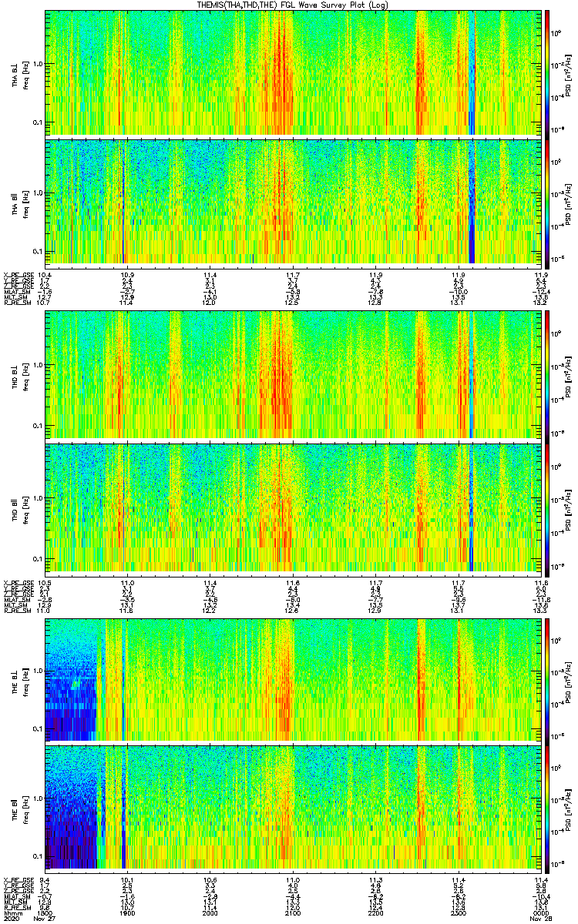Click the 0.1 frequency tick on THA B-parallel panel
578x924 pixels.
[x=38, y=251]
